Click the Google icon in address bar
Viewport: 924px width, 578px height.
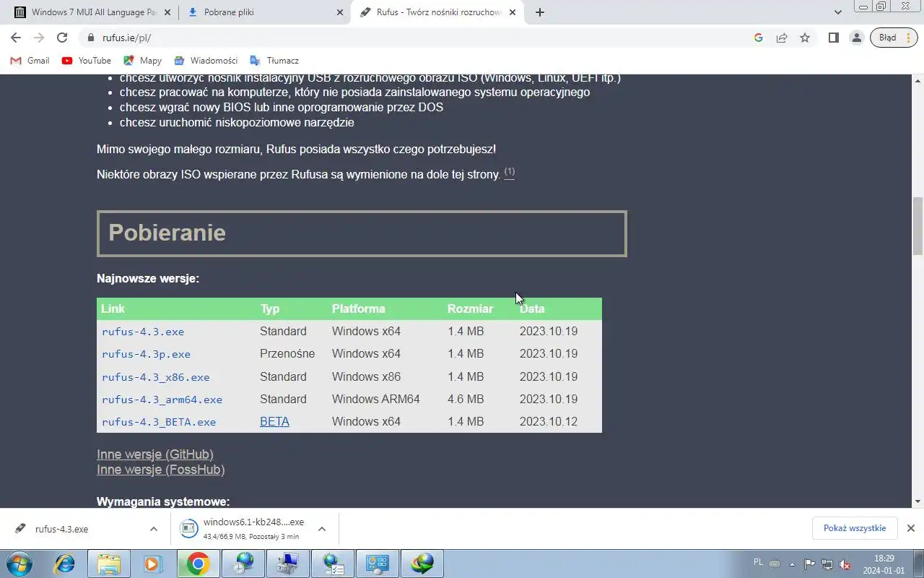tap(759, 38)
